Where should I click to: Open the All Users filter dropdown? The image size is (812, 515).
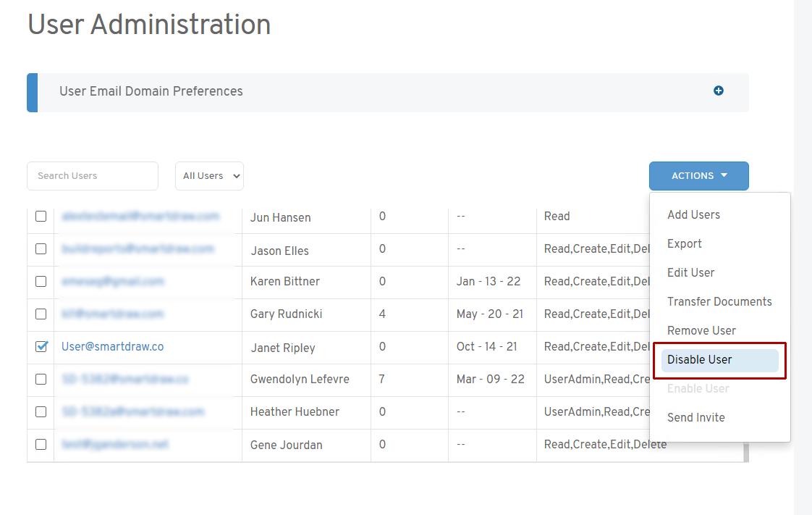point(209,176)
